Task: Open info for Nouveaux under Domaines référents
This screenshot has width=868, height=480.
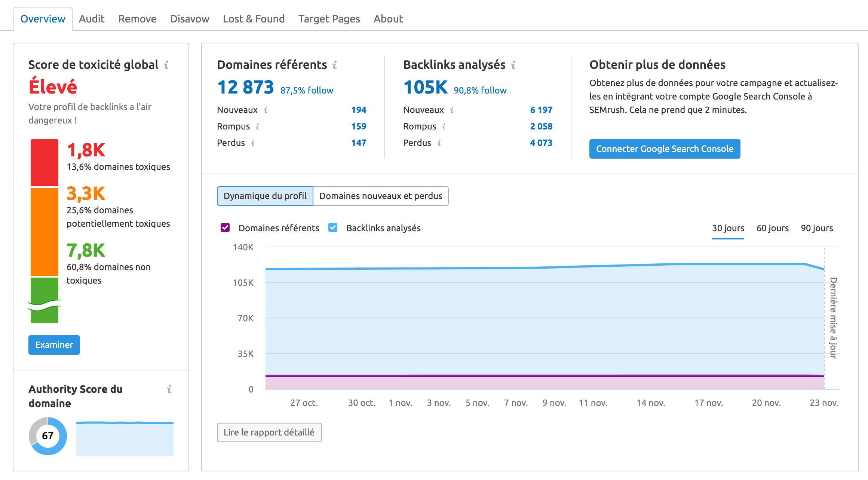Action: tap(266, 110)
